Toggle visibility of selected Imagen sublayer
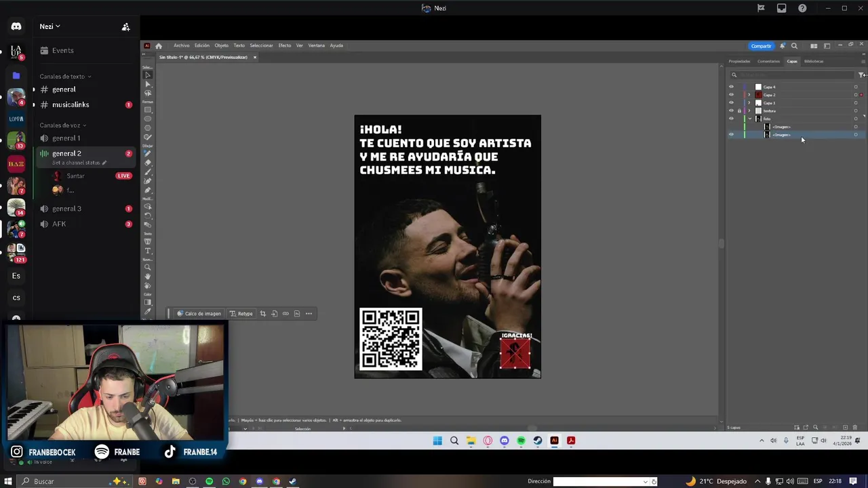 click(731, 135)
